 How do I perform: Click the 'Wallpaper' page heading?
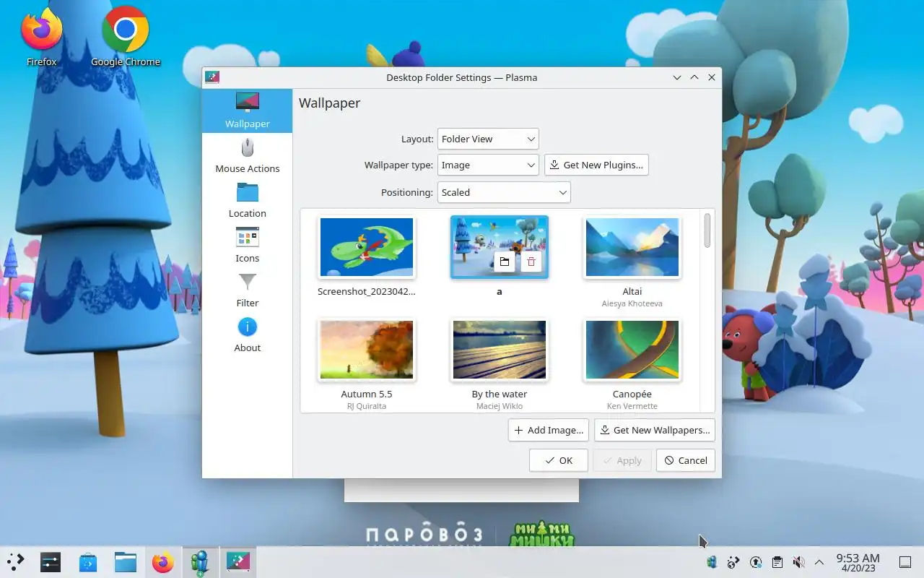point(330,103)
